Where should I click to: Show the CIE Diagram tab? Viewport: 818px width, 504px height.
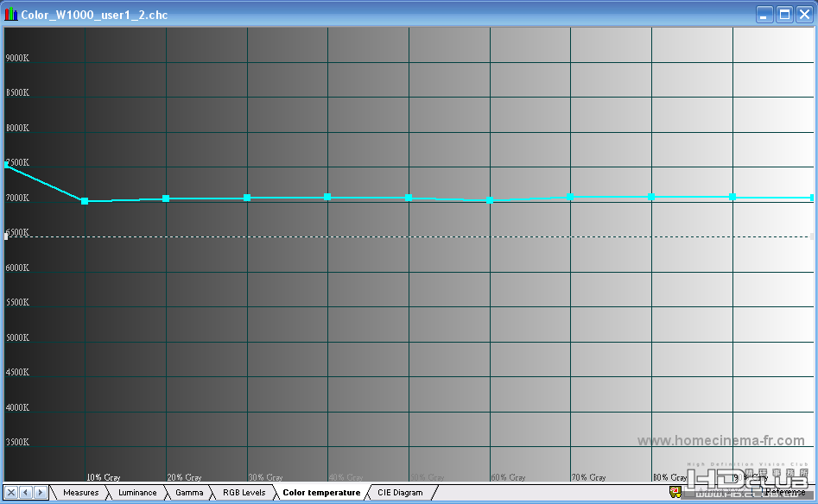pos(400,493)
